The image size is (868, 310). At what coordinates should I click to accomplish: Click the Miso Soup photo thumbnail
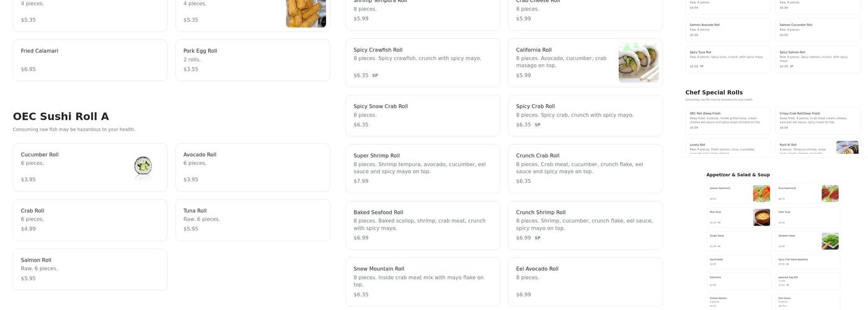tap(761, 217)
